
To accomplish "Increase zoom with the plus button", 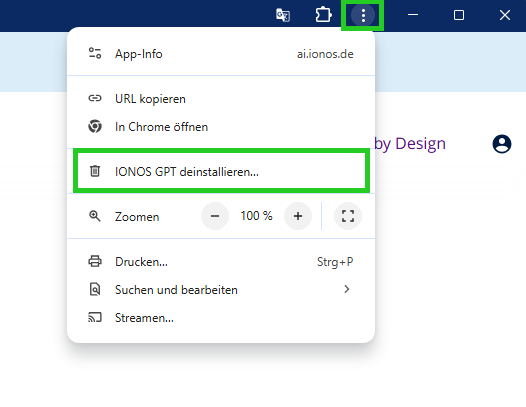I will click(x=298, y=216).
